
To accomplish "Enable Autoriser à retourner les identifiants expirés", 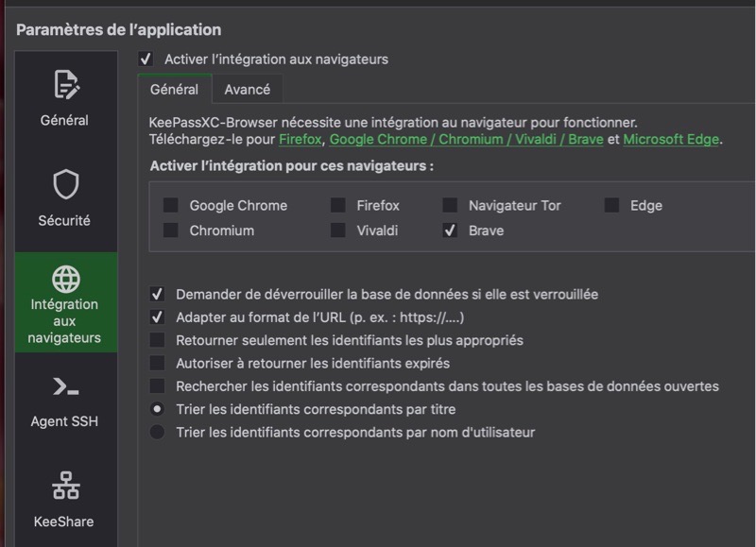I will point(158,363).
